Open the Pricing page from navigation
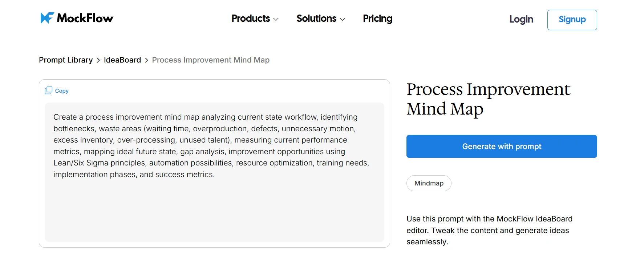The image size is (644, 264). coord(377,19)
